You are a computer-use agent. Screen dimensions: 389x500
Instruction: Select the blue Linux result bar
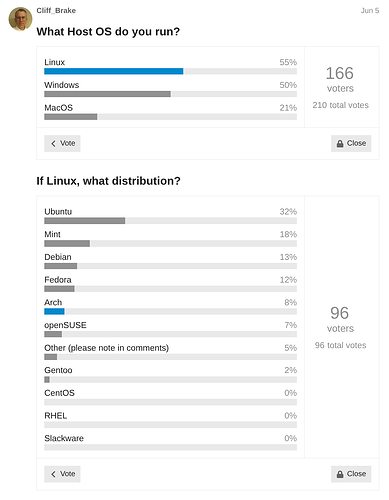pos(114,71)
